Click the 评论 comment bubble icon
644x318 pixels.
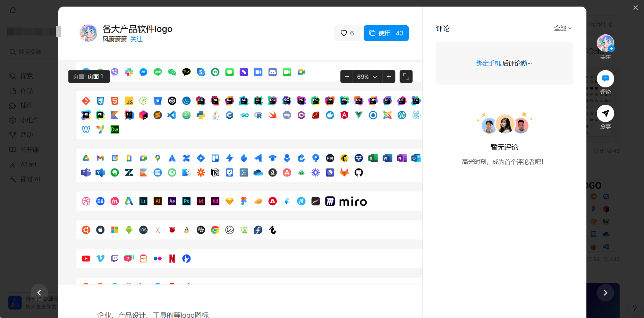pos(605,79)
